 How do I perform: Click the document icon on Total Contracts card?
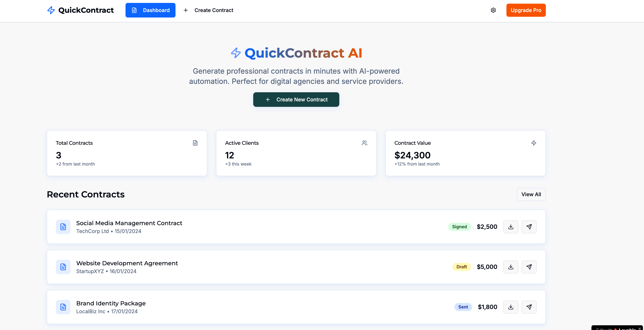[x=195, y=143]
